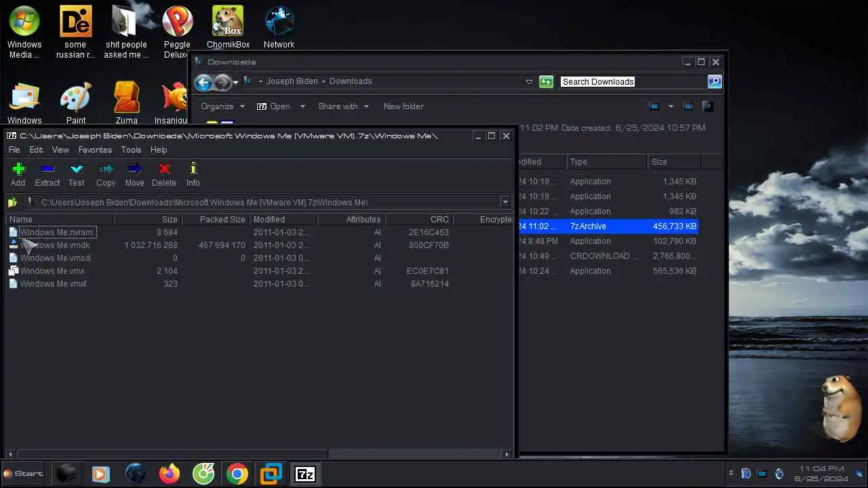Open recent pages dropdown beside Forward arrow

click(x=235, y=82)
